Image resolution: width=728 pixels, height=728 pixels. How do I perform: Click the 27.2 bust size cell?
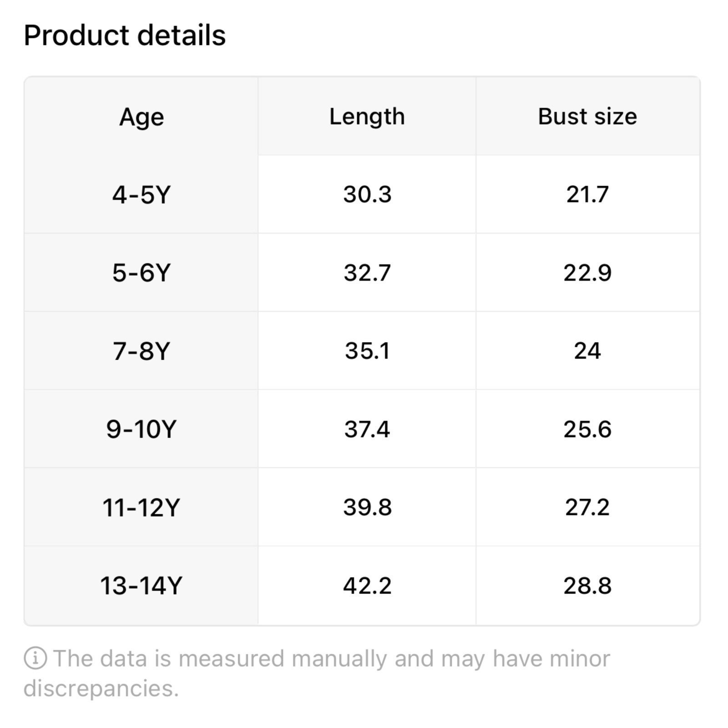tap(587, 507)
